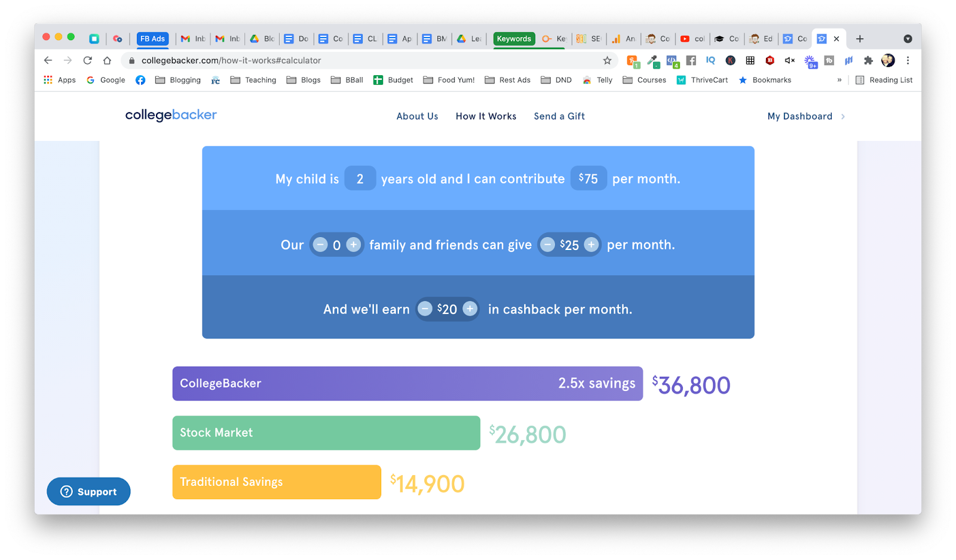Open the Extensions puzzle piece menu
Viewport: 956px width, 560px height.
[868, 60]
